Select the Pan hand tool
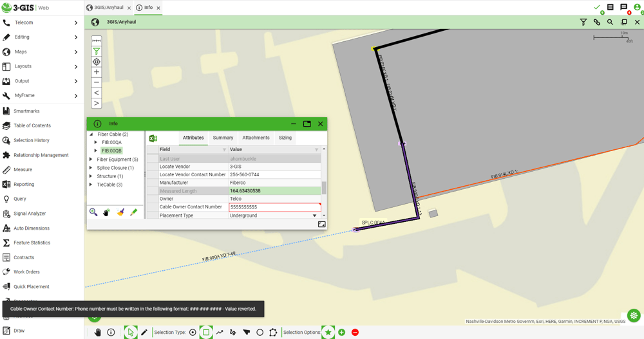644x339 pixels. (x=97, y=333)
